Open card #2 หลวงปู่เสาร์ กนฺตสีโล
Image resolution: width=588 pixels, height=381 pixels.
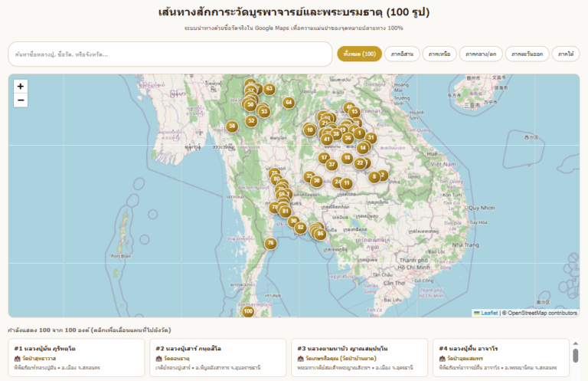[x=218, y=358]
